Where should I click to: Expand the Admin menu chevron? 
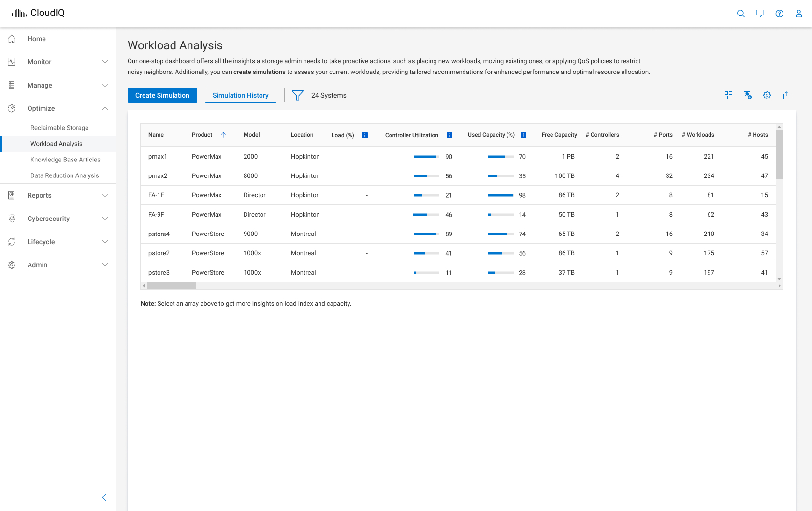click(105, 265)
